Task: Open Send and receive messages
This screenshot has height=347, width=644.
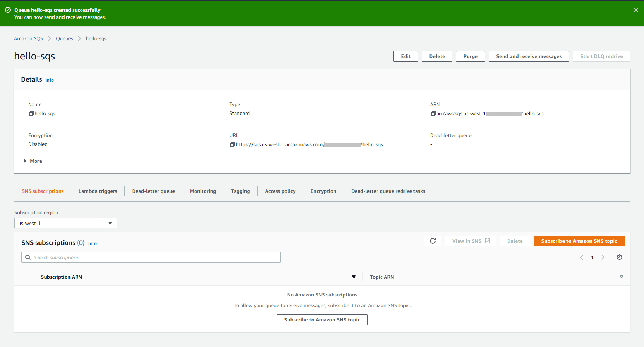Action: coord(529,56)
